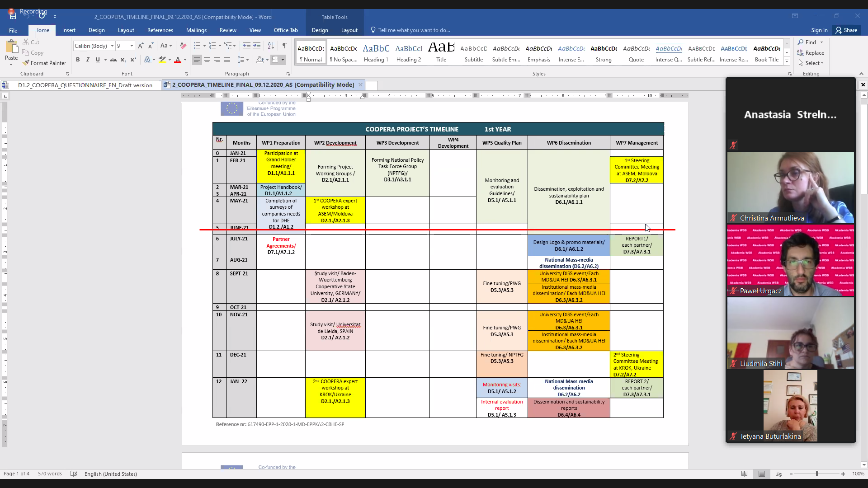Toggle show paragraph marks
Image resolution: width=868 pixels, height=488 pixels.
coord(284,46)
